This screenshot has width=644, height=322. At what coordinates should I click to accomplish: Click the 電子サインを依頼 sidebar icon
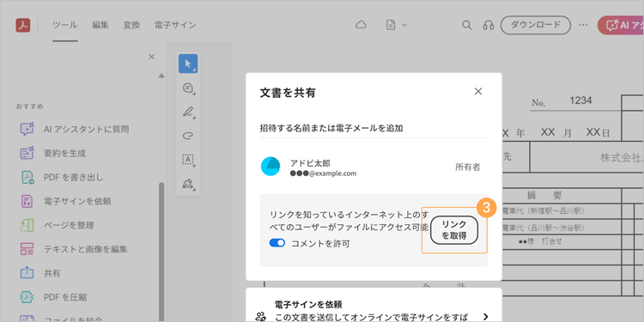tap(27, 201)
